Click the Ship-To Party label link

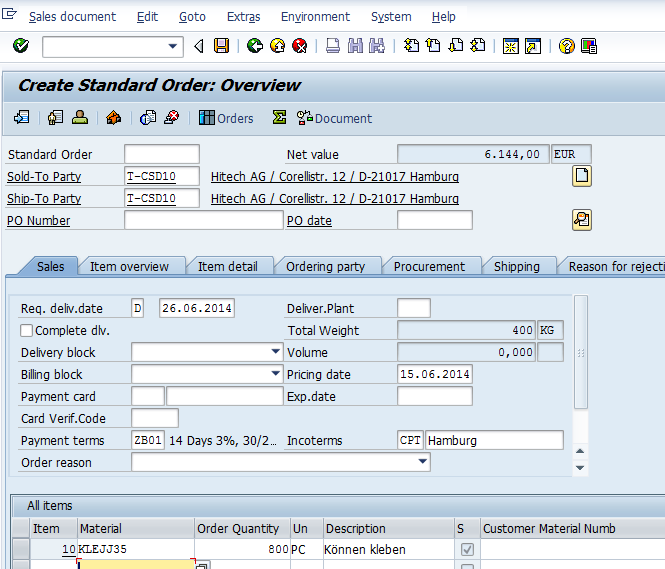coord(44,198)
